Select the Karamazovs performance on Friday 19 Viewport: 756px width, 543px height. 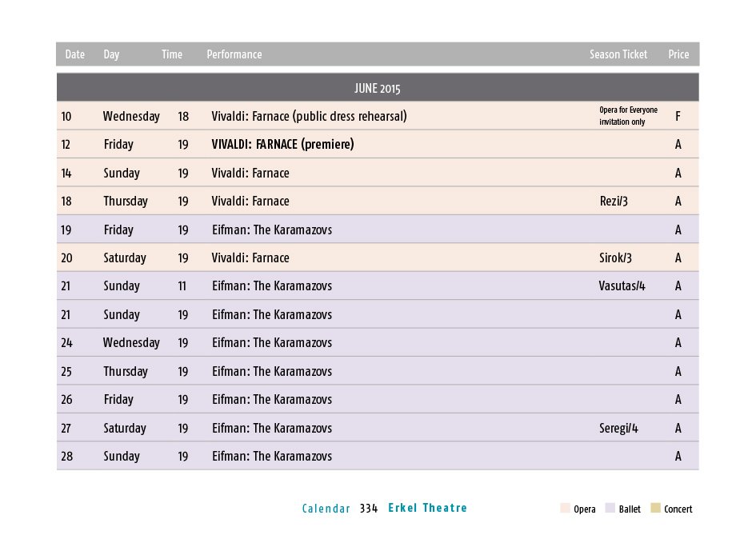point(378,230)
